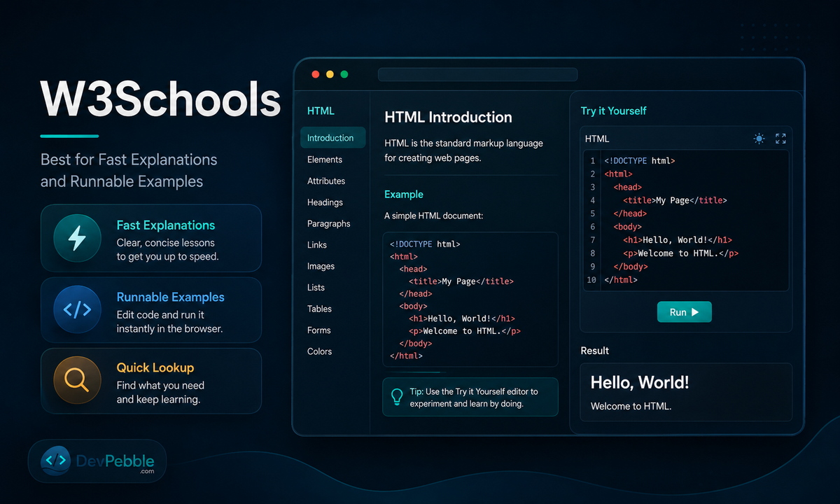
Task: Open the Forms lesson in sidebar
Action: tap(318, 330)
